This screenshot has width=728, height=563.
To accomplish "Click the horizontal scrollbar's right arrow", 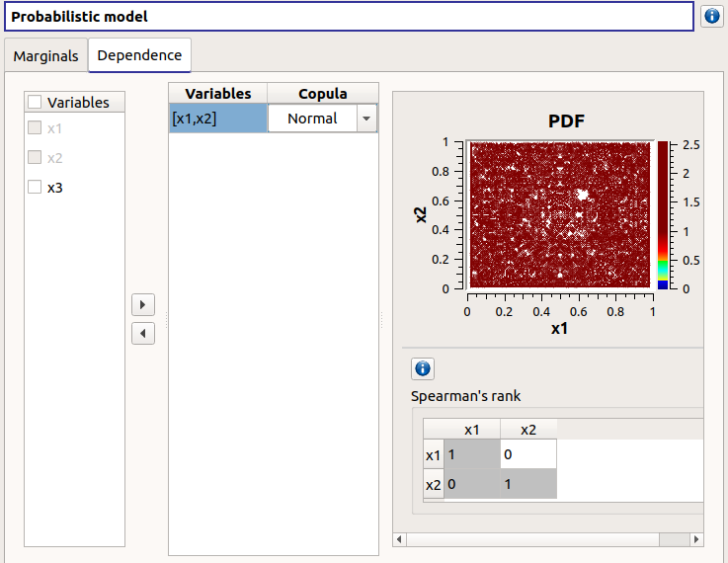I will pyautogui.click(x=696, y=539).
